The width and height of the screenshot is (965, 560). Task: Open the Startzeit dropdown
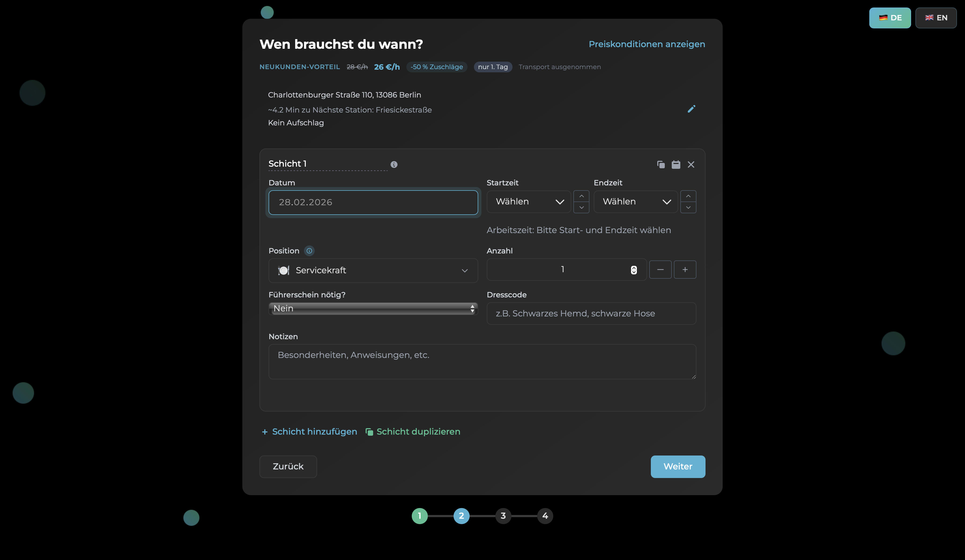(528, 202)
